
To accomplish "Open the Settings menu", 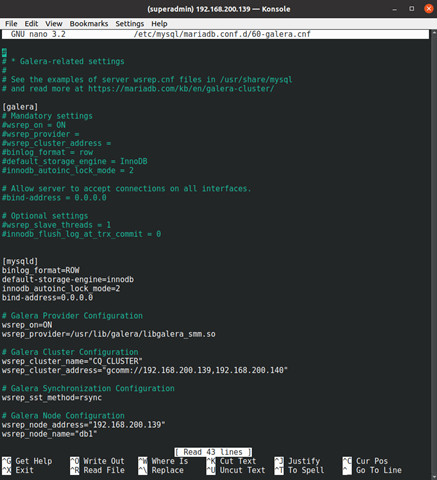I will [130, 24].
